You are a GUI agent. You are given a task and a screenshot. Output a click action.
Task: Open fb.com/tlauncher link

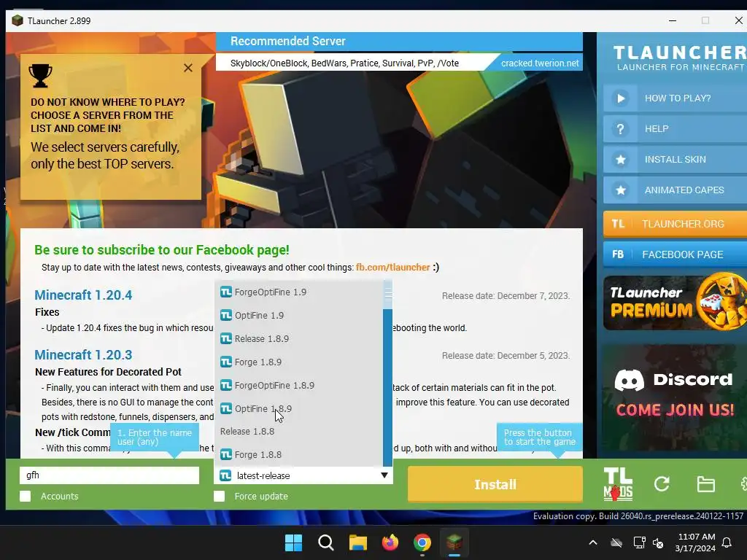[392, 268]
